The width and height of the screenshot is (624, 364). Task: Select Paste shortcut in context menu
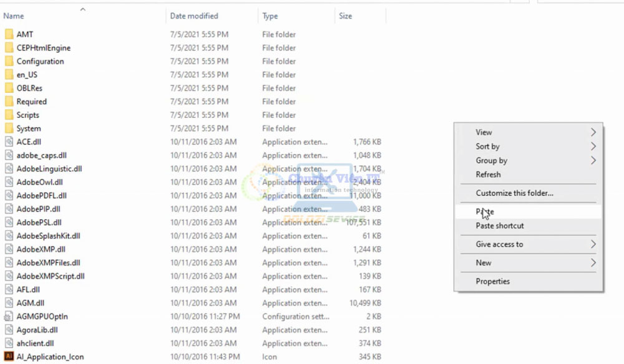click(500, 226)
